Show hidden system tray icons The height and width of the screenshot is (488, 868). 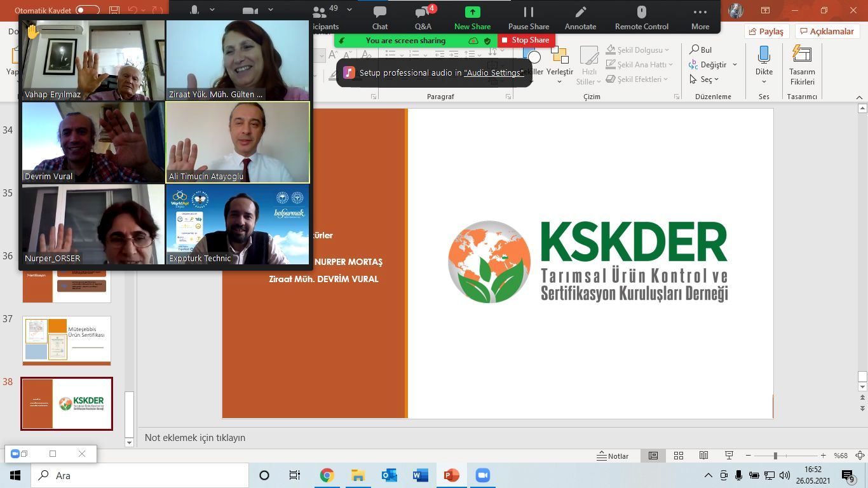pos(709,475)
